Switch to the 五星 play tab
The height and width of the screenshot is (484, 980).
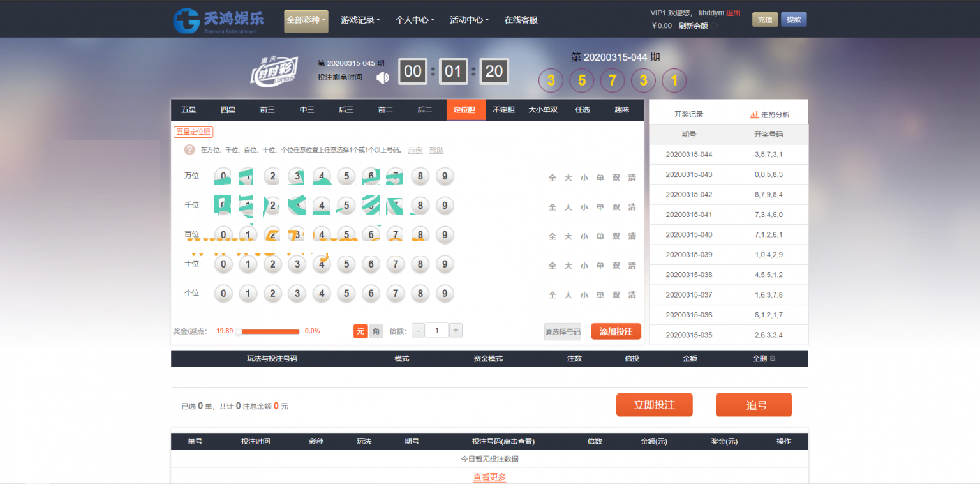point(189,110)
